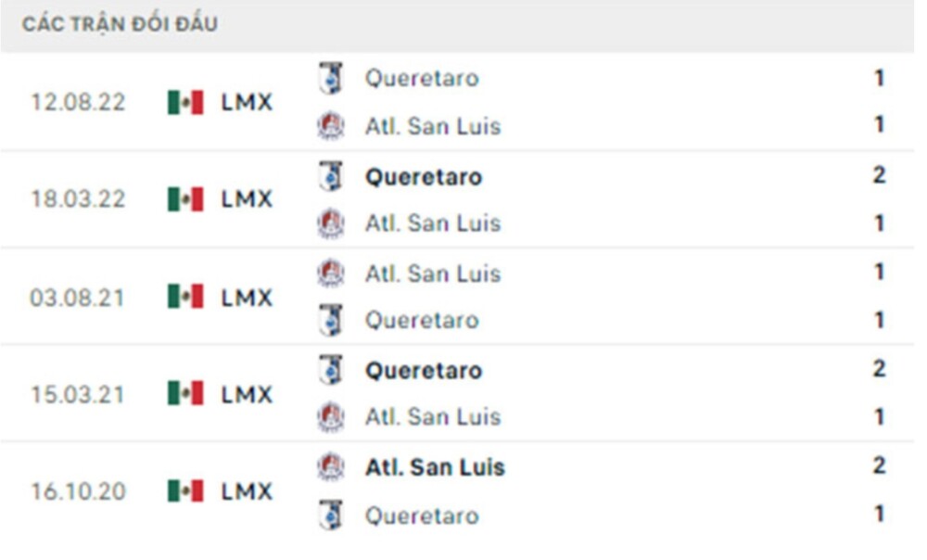Click the Mexico flag beside the 16.10.20 match
The height and width of the screenshot is (560, 927).
[x=185, y=490]
